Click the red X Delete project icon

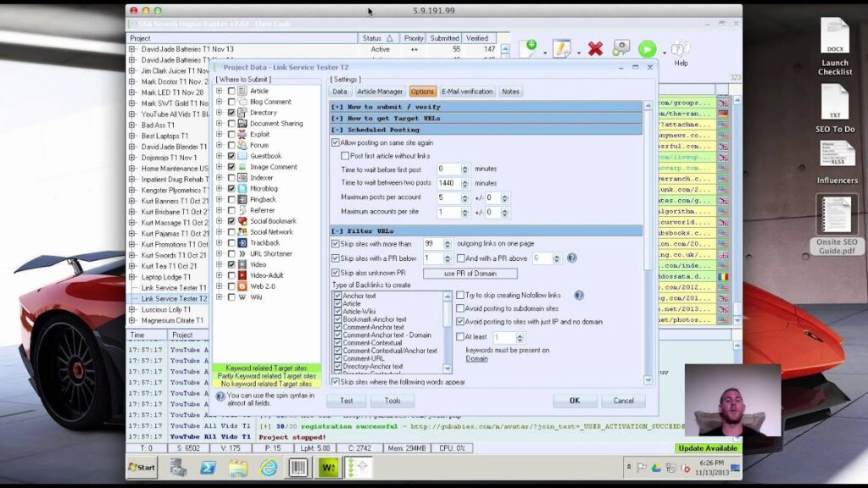[595, 48]
